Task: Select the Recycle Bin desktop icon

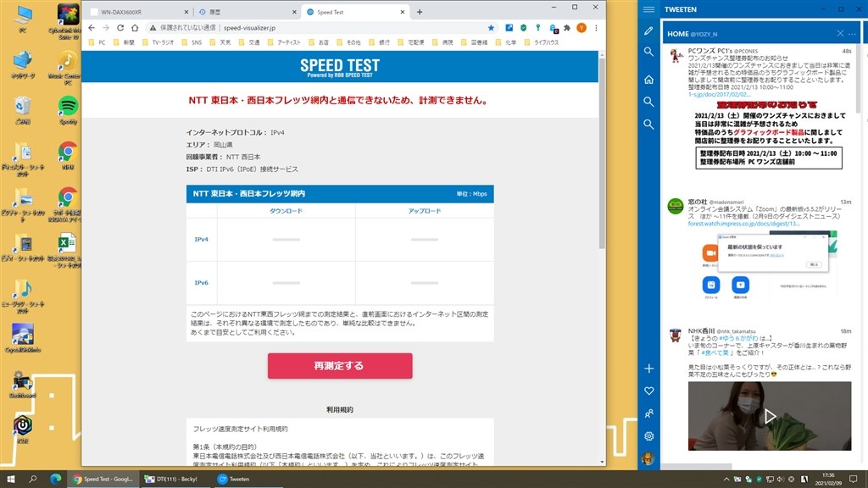Action: (22, 110)
